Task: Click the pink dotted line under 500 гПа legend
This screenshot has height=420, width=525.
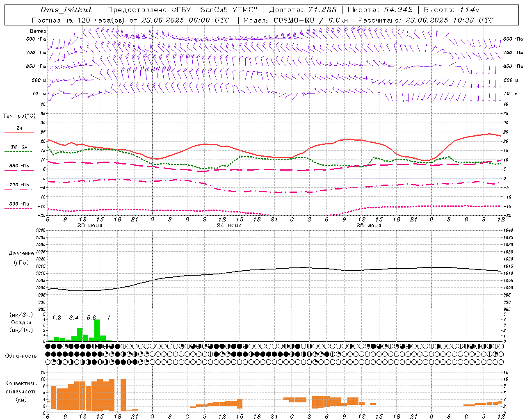Action: (18, 208)
